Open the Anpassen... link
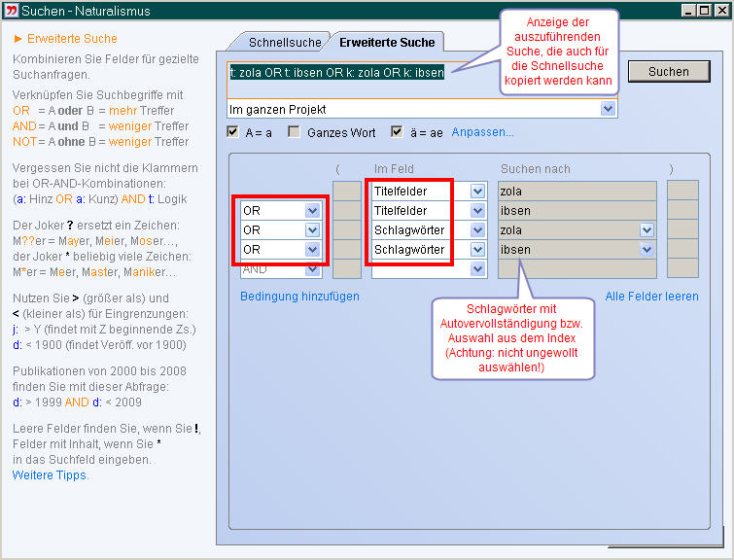The width and height of the screenshot is (734, 560). (482, 132)
